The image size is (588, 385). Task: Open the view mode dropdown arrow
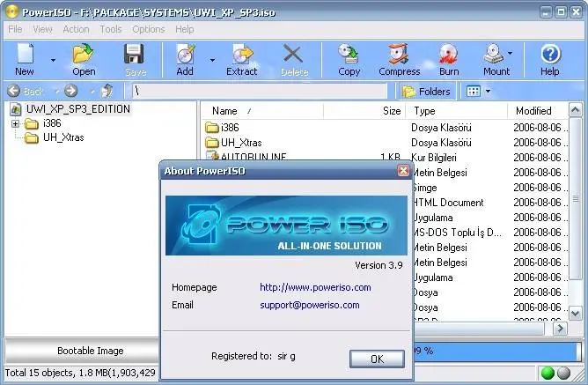488,92
